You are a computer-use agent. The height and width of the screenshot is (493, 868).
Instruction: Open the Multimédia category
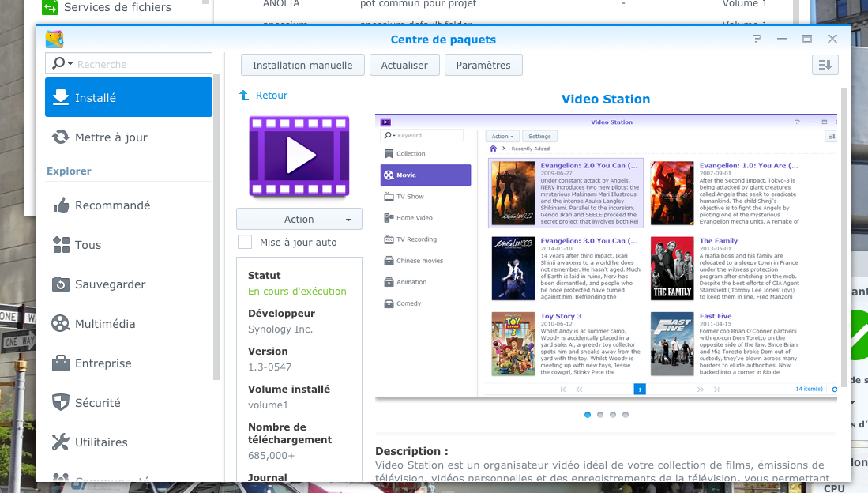pyautogui.click(x=129, y=324)
